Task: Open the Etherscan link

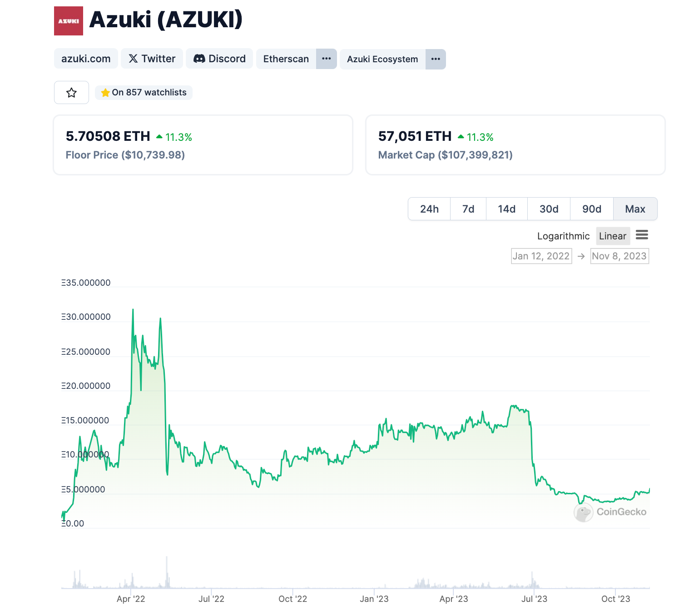Action: (286, 59)
